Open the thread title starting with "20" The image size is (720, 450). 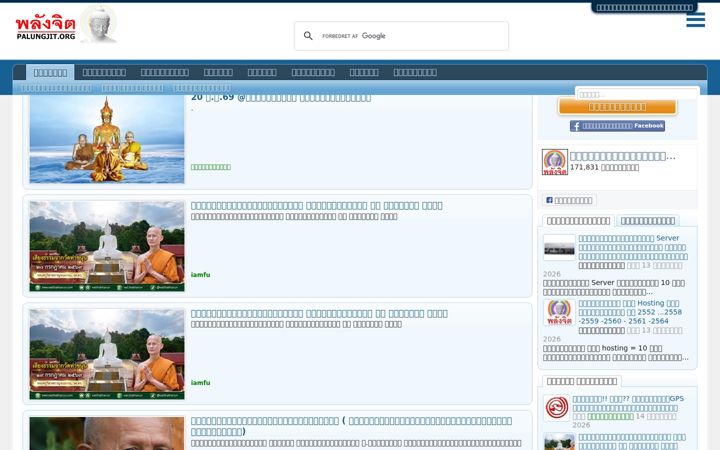pyautogui.click(x=281, y=97)
